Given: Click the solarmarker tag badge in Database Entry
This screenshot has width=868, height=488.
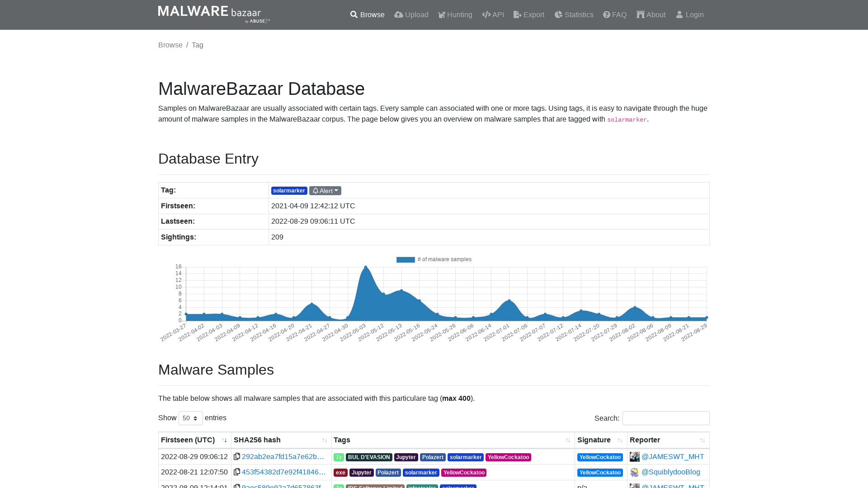Looking at the screenshot, I should click(289, 191).
